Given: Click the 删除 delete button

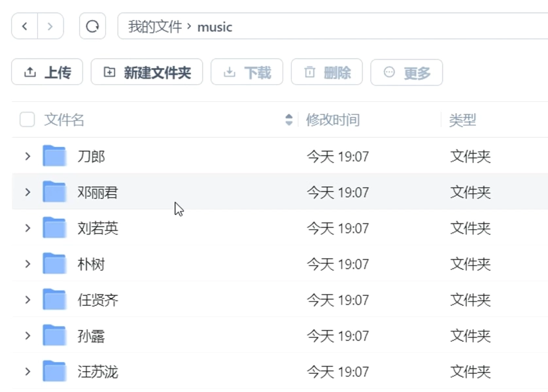Looking at the screenshot, I should click(x=327, y=73).
